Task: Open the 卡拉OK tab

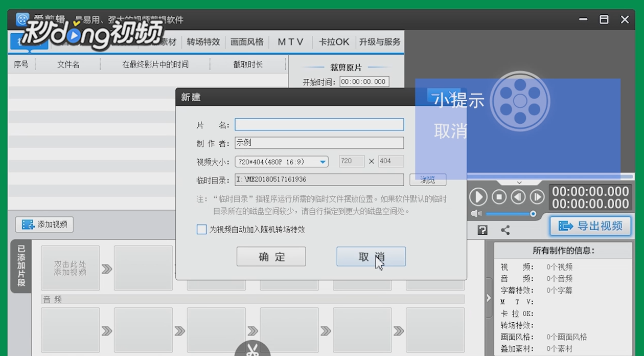Action: pos(334,42)
